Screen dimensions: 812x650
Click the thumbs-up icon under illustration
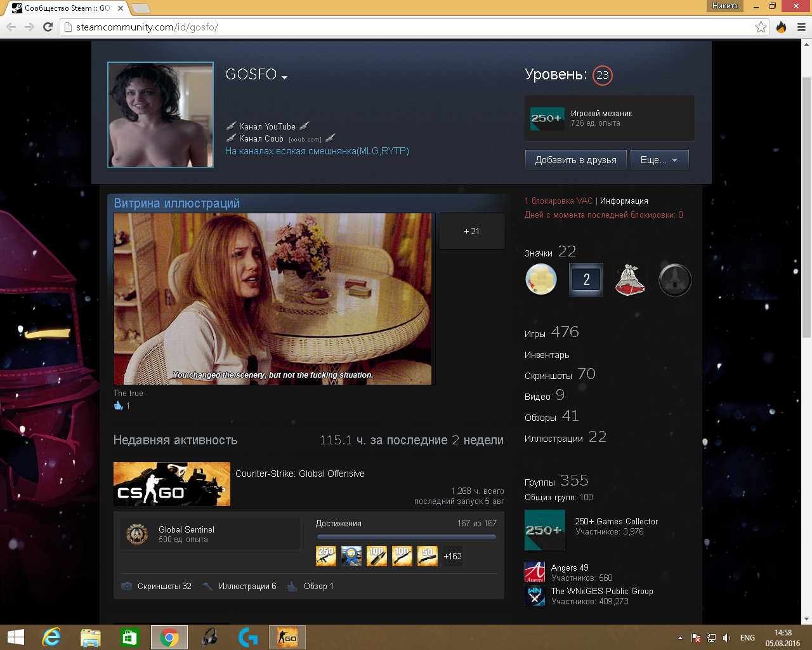(118, 406)
